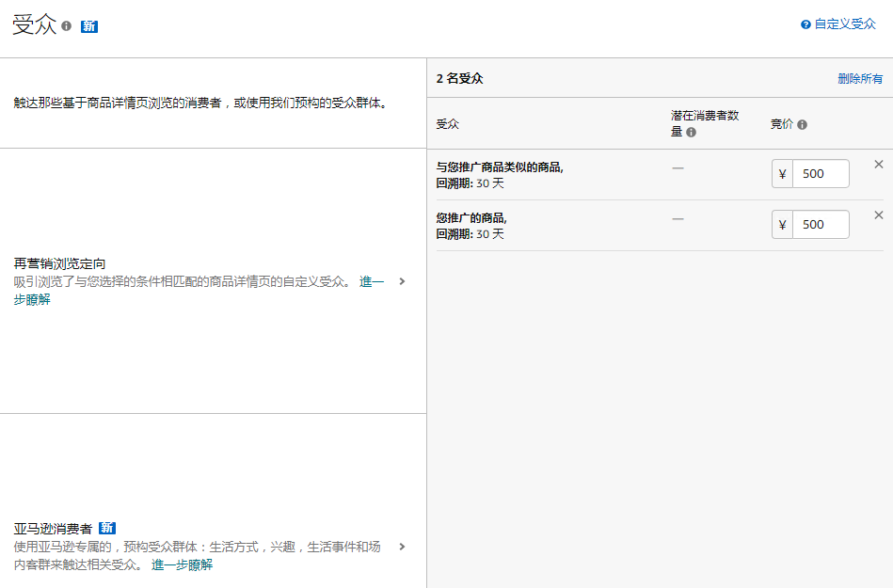
Task: Remove the 您推广的商品 audience via its X
Action: pos(878,215)
